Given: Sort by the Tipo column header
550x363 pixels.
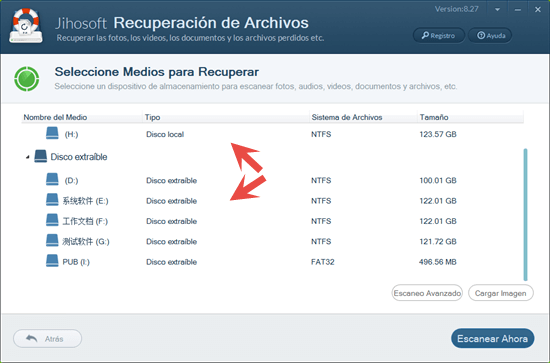Looking at the screenshot, I should click(x=226, y=117).
